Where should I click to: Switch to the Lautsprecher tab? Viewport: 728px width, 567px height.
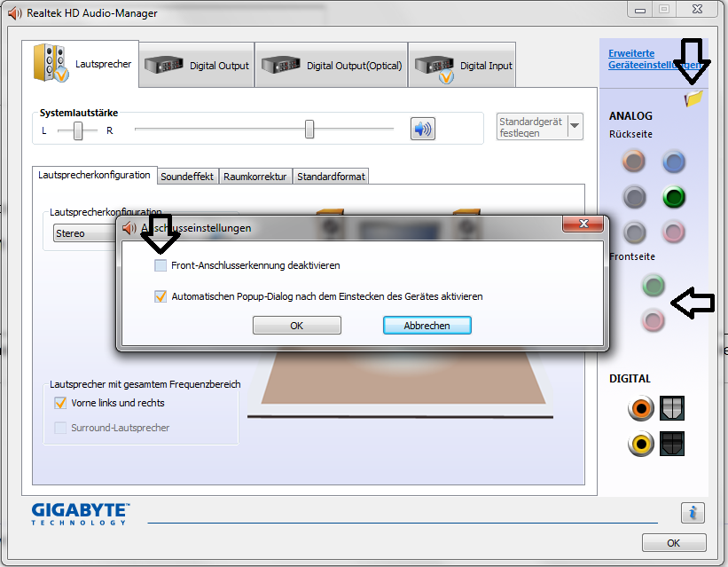[x=81, y=64]
